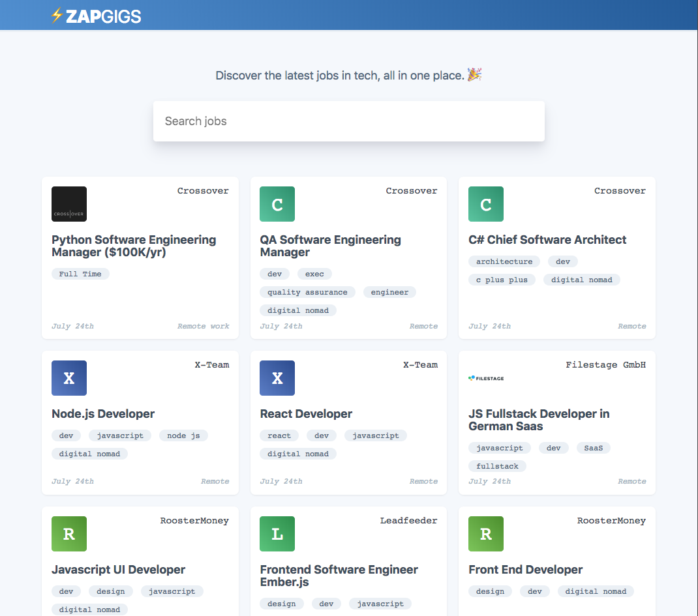Image resolution: width=698 pixels, height=616 pixels.
Task: Select digital nomad tag on Node.js Developer card
Action: (89, 454)
